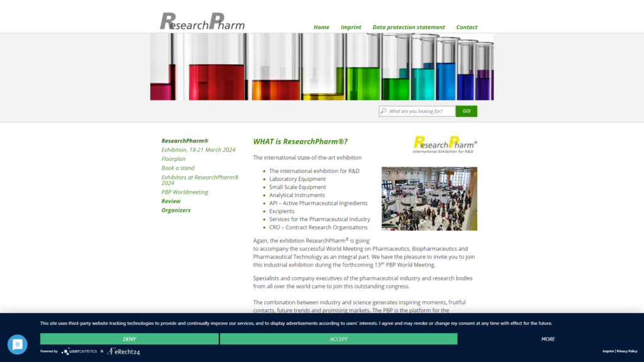
Task: Go to Data protection statement page
Action: tap(408, 27)
